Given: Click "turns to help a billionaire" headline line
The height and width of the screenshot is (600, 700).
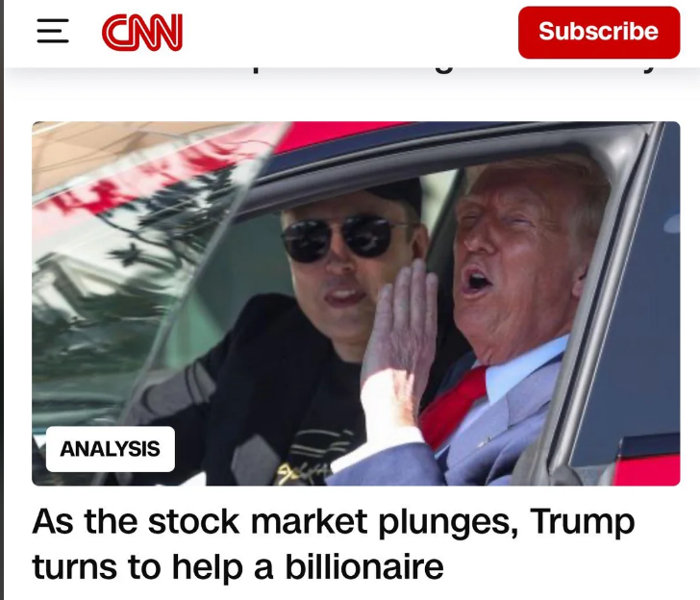Looking at the screenshot, I should (x=237, y=566).
